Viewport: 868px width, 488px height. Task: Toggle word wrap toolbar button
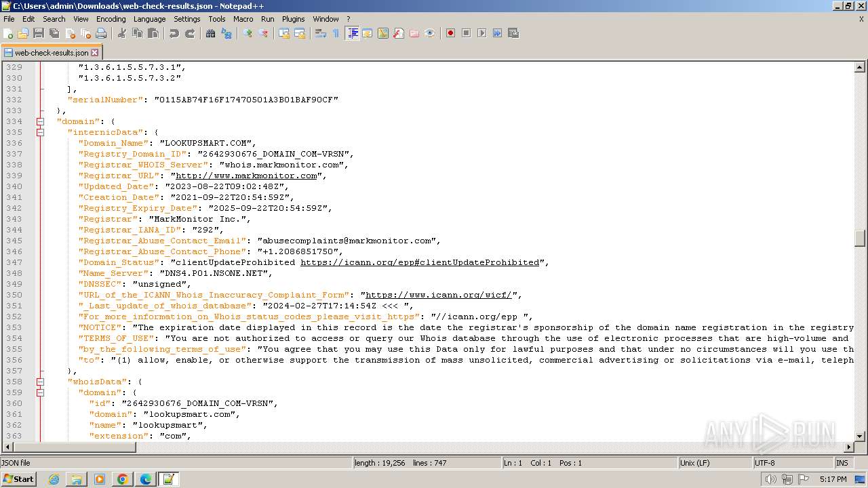(321, 33)
